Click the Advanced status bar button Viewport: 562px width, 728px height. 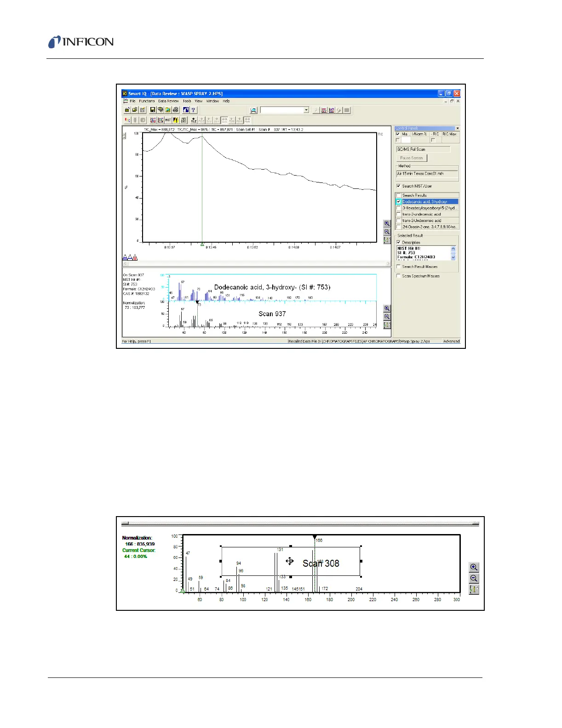tap(451, 341)
